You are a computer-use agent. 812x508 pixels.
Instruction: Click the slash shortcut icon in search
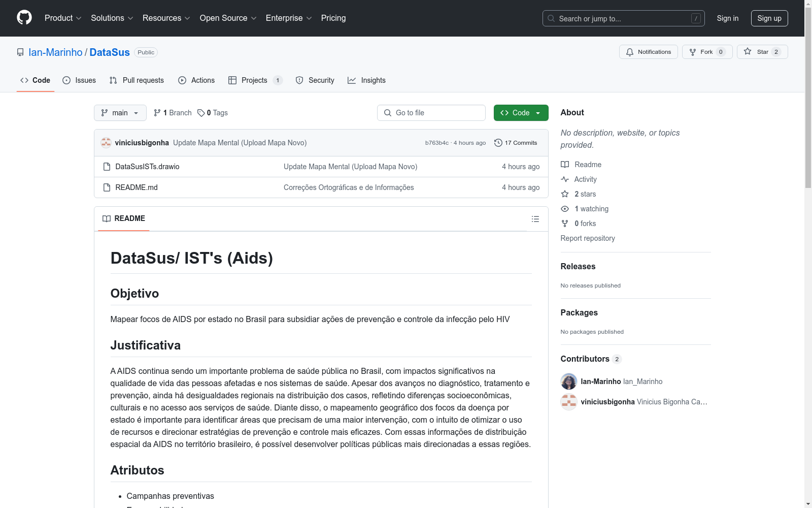coord(696,18)
